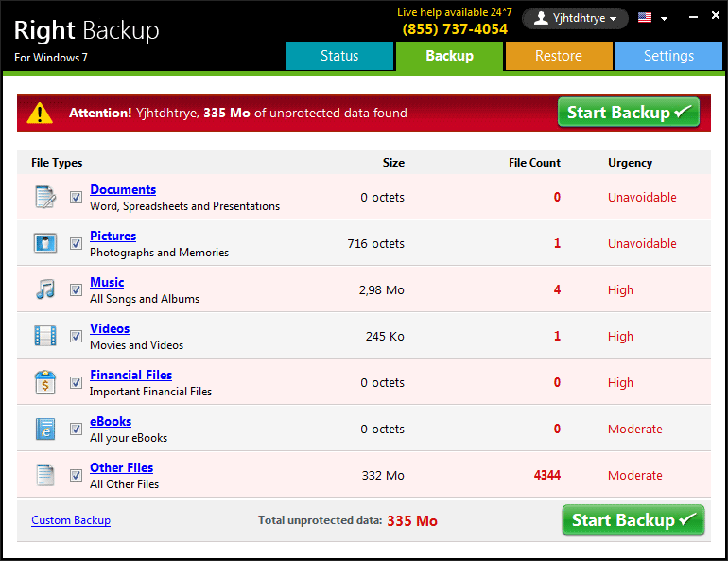Click the eBooks icon
The image size is (728, 561).
45,429
